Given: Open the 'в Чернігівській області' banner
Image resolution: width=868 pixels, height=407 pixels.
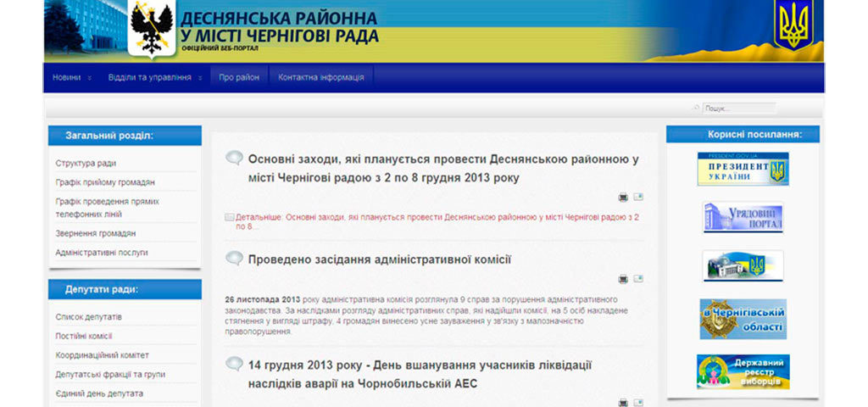Looking at the screenshot, I should click(743, 319).
